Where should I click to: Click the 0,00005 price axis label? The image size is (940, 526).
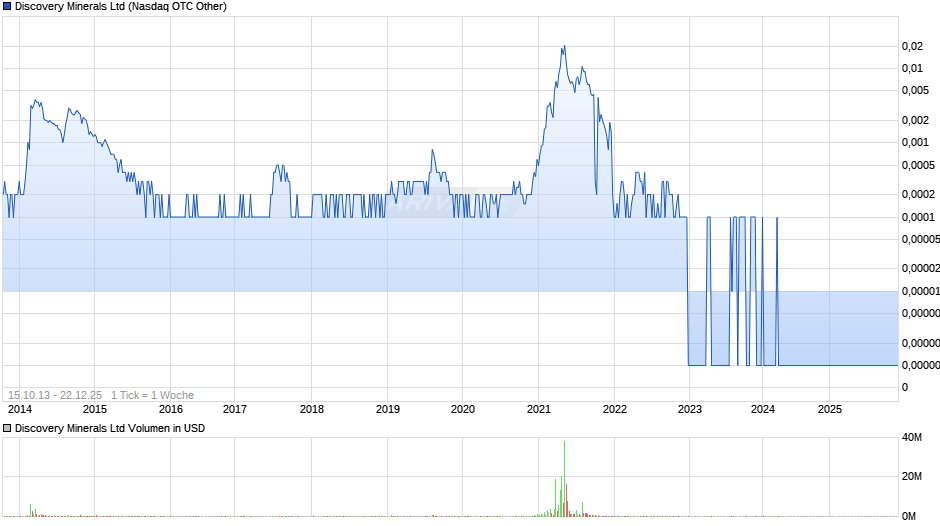click(x=921, y=239)
